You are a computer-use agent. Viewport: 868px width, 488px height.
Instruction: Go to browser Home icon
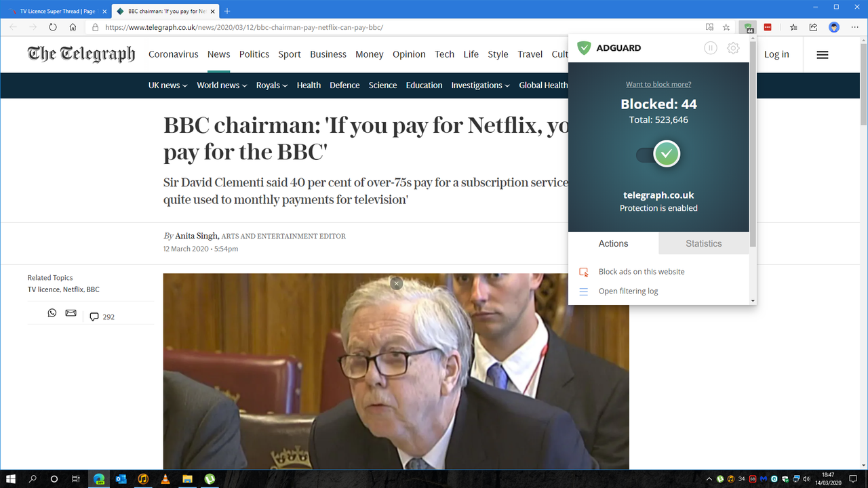click(73, 28)
